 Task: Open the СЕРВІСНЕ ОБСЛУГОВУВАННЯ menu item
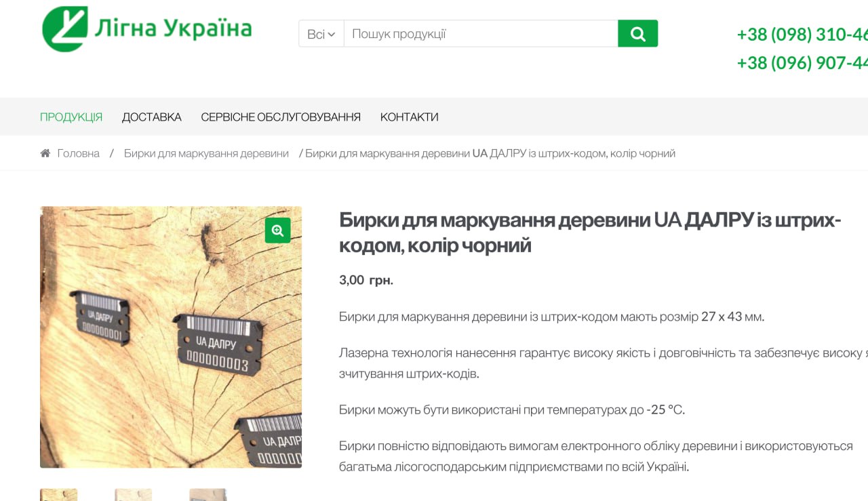(x=281, y=117)
